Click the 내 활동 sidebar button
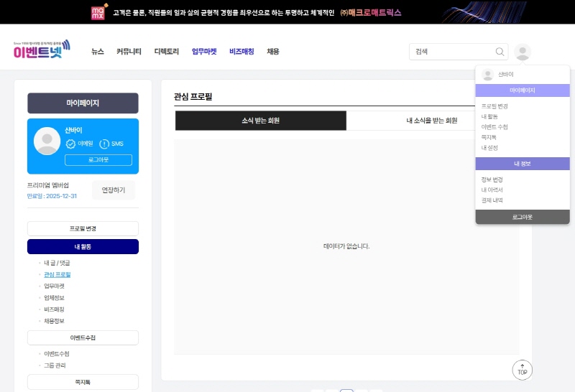This screenshot has width=575, height=392. point(83,246)
